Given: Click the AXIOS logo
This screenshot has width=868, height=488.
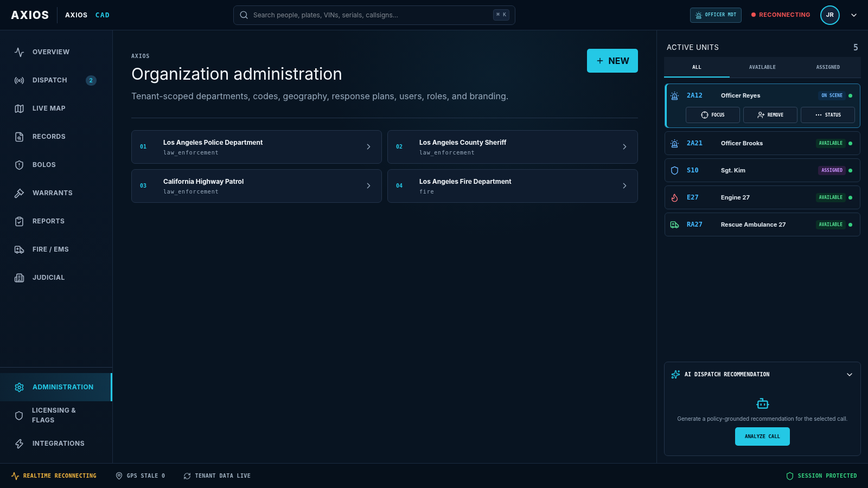Looking at the screenshot, I should tap(30, 15).
